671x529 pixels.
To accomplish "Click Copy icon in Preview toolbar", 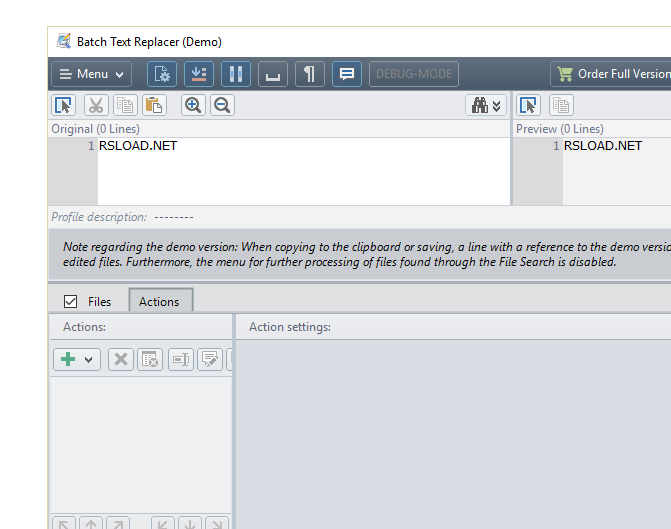I will click(561, 105).
